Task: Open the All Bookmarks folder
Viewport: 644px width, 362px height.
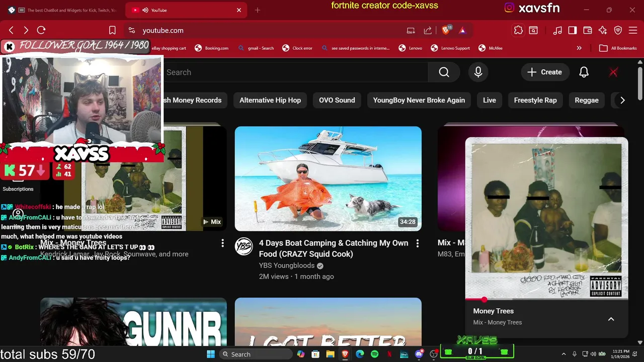Action: coord(618,48)
